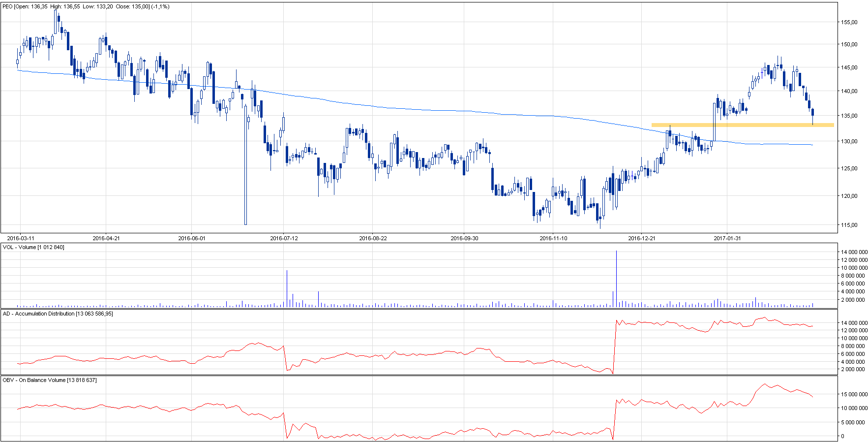Click the 2016-03-11 date label
The image size is (868, 443).
click(x=21, y=238)
